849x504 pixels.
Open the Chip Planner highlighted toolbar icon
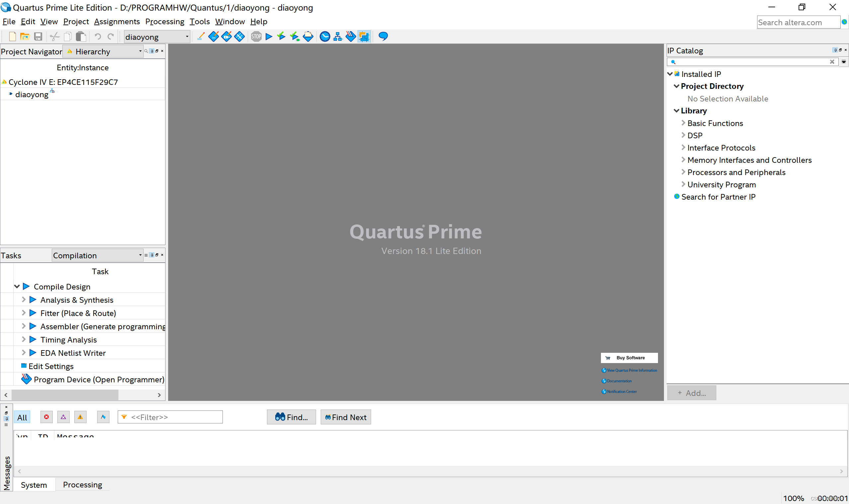[x=364, y=36]
